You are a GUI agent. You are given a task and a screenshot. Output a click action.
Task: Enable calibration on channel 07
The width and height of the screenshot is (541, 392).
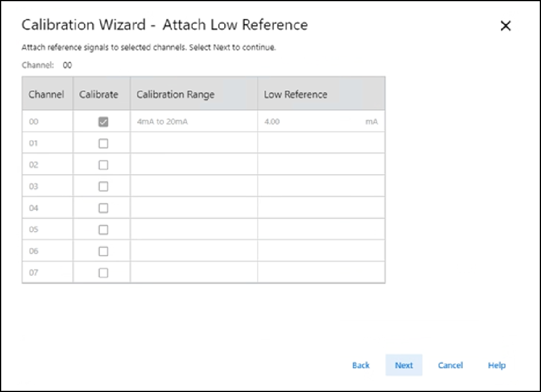(x=103, y=273)
